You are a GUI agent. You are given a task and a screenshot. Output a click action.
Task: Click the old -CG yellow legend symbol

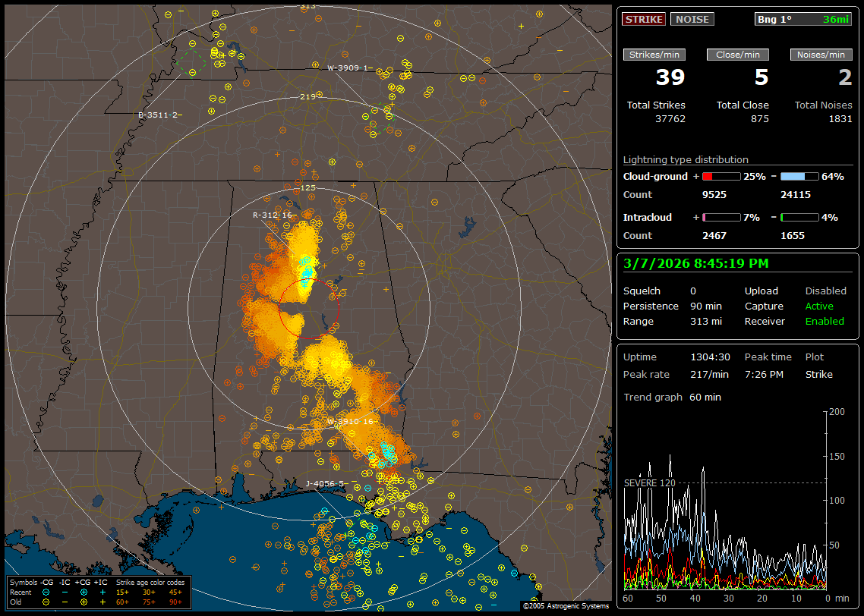click(x=46, y=602)
